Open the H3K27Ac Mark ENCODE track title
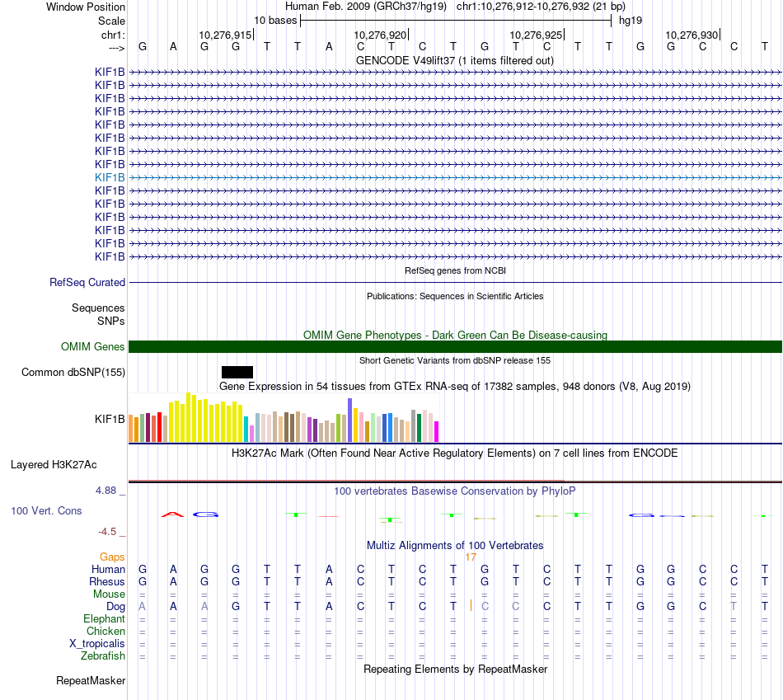The height and width of the screenshot is (700, 783). (455, 453)
